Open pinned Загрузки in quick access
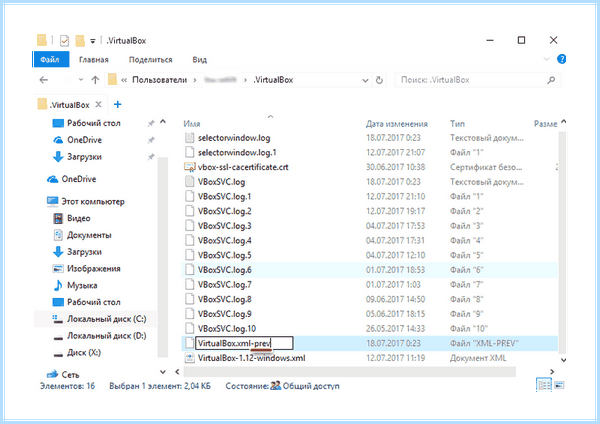The image size is (600, 424). pos(84,157)
